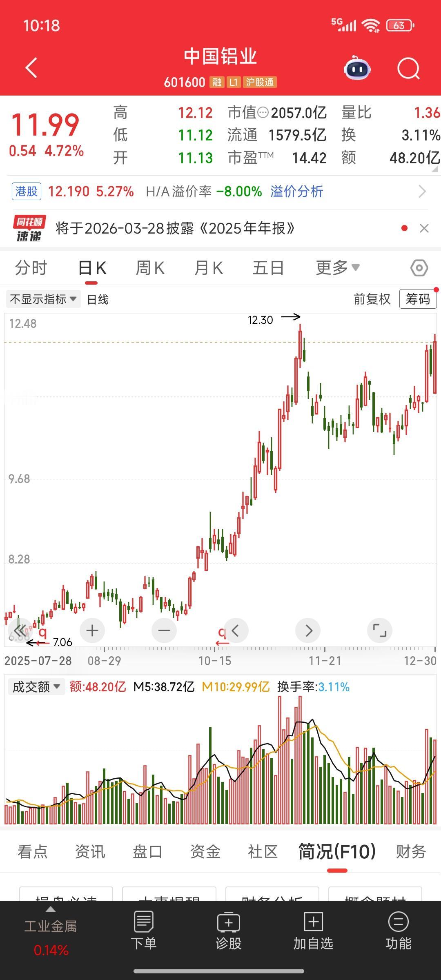
Task: Open 社区 community tab
Action: (x=263, y=852)
